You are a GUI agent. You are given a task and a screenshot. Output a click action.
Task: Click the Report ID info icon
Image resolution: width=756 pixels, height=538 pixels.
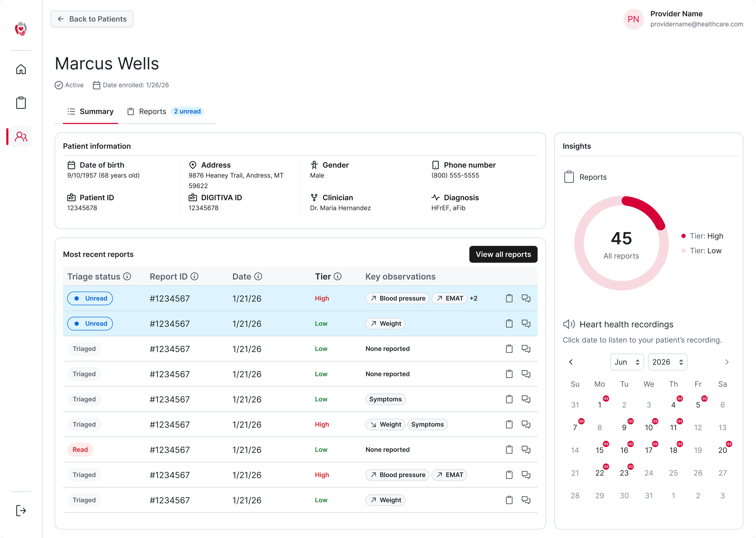point(195,276)
